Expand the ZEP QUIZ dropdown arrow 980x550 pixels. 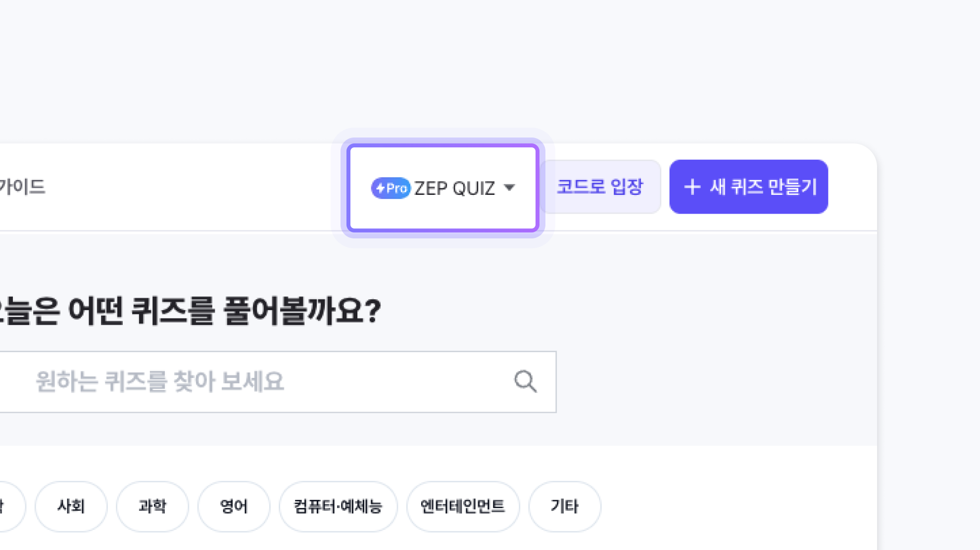coord(509,187)
